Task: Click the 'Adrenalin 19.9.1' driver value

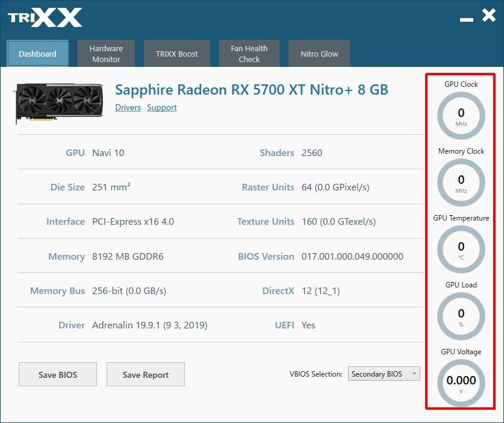Action: point(150,325)
